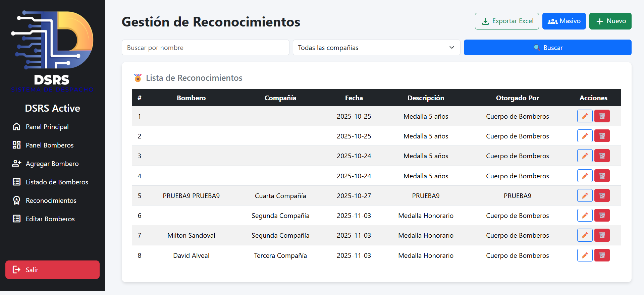This screenshot has width=644, height=295.
Task: Click the Descripción column header
Action: [x=426, y=98]
